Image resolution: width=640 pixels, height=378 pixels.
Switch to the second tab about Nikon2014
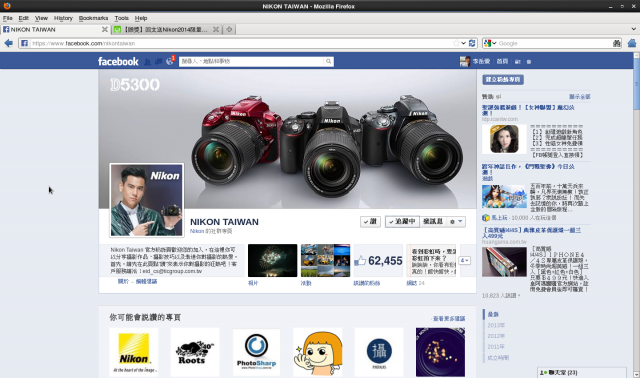[167, 29]
